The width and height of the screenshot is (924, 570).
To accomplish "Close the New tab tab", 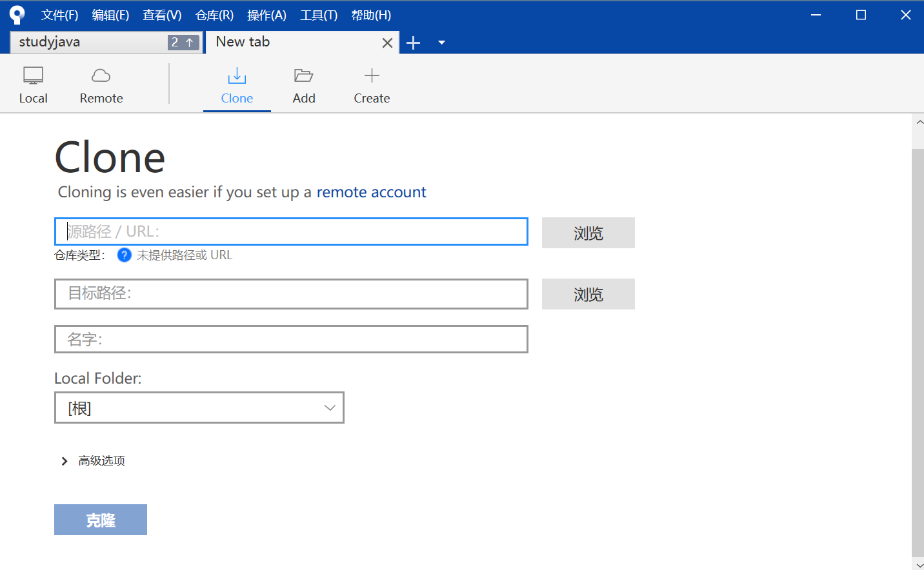I will click(x=387, y=43).
